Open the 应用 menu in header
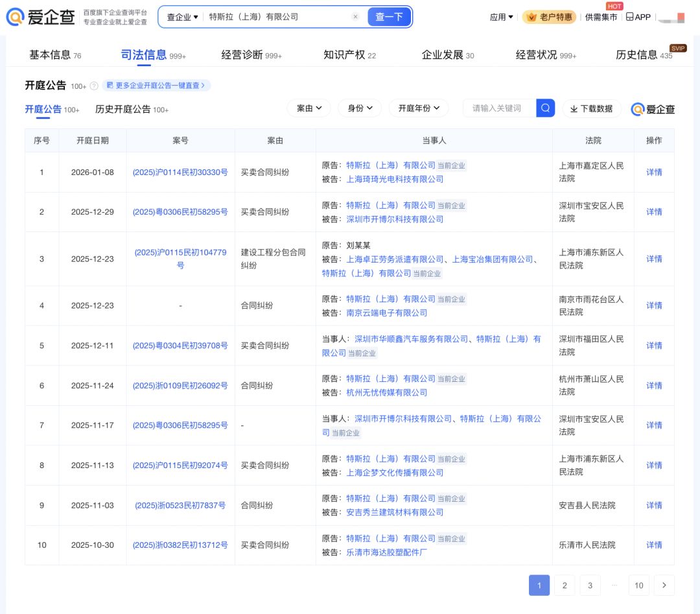The width and height of the screenshot is (700, 614). [501, 17]
